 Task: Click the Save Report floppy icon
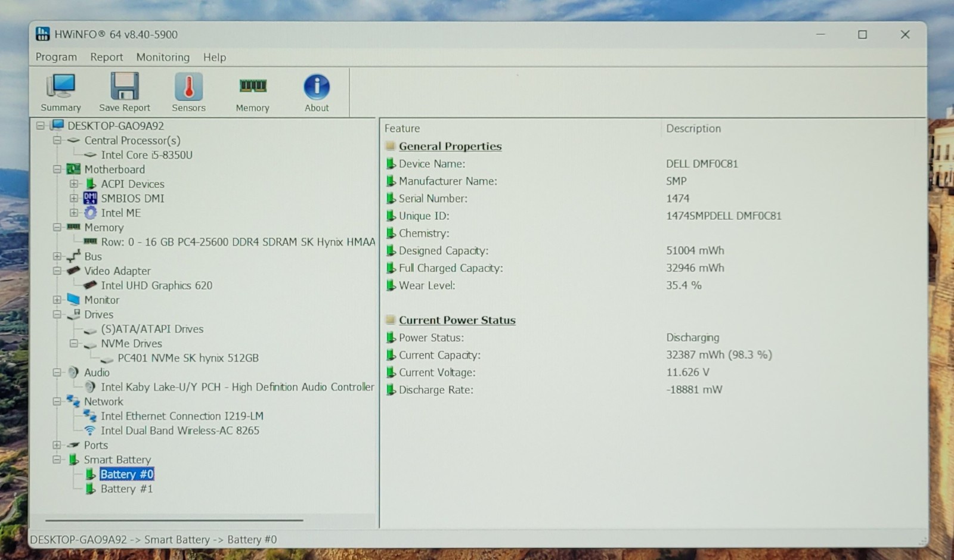click(x=125, y=92)
